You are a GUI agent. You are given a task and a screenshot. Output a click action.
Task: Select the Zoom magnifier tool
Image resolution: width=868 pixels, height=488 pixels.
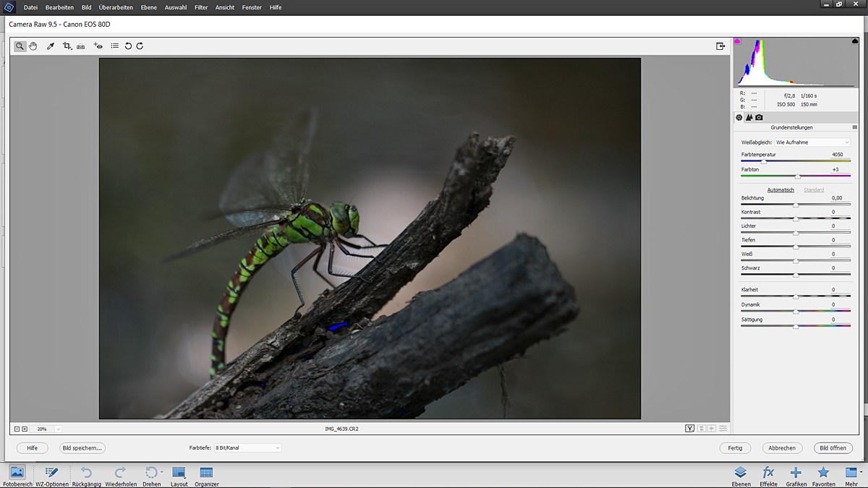20,46
